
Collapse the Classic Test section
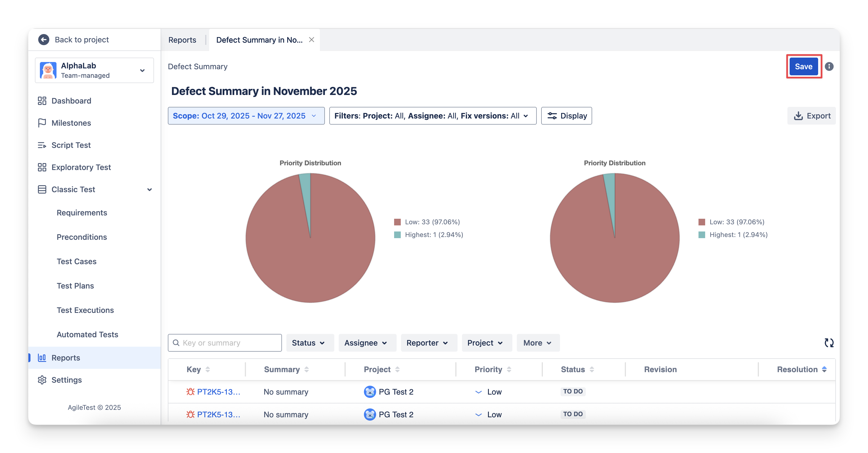click(149, 190)
